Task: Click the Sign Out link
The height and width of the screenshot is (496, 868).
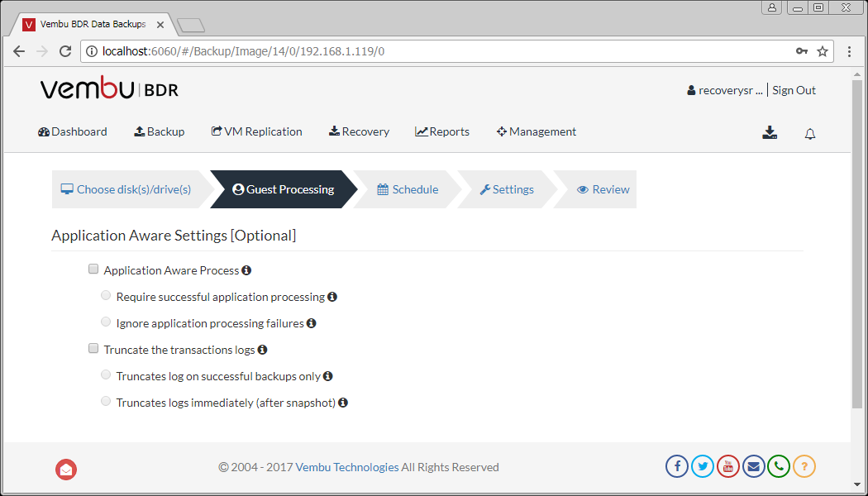Action: 794,90
